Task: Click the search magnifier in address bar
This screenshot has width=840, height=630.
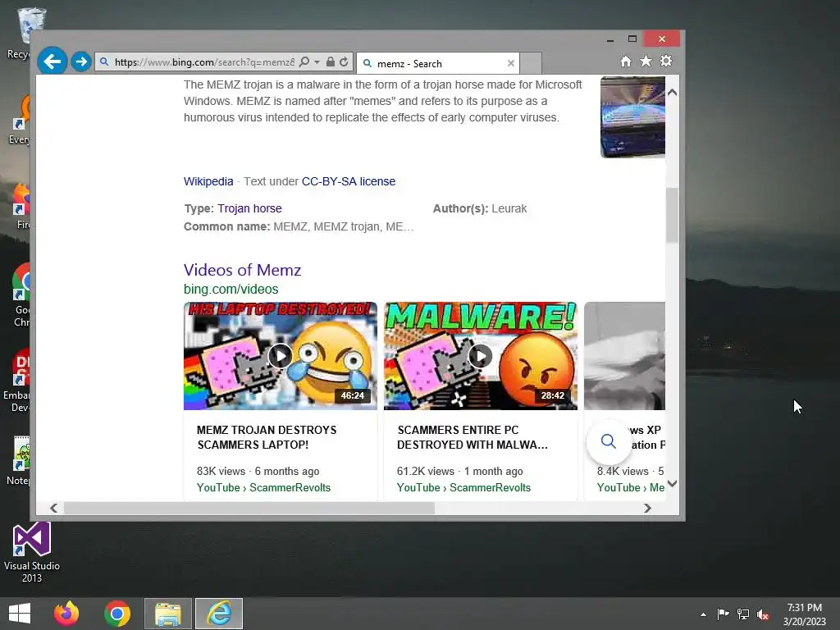Action: (x=304, y=62)
